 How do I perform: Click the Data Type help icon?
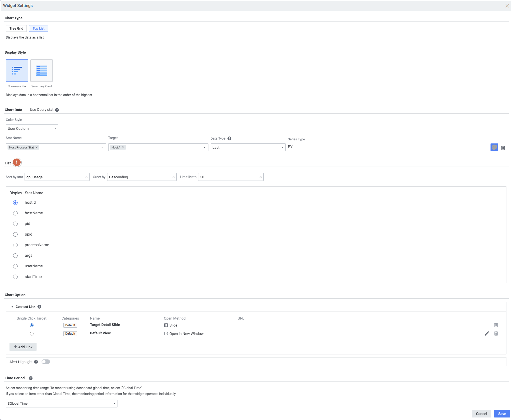pos(229,138)
